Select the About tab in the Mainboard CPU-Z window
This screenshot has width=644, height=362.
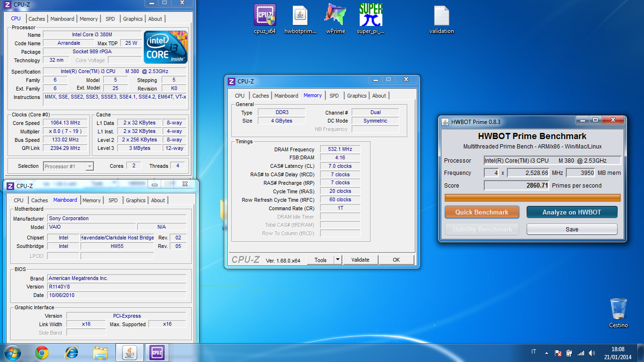[158, 200]
